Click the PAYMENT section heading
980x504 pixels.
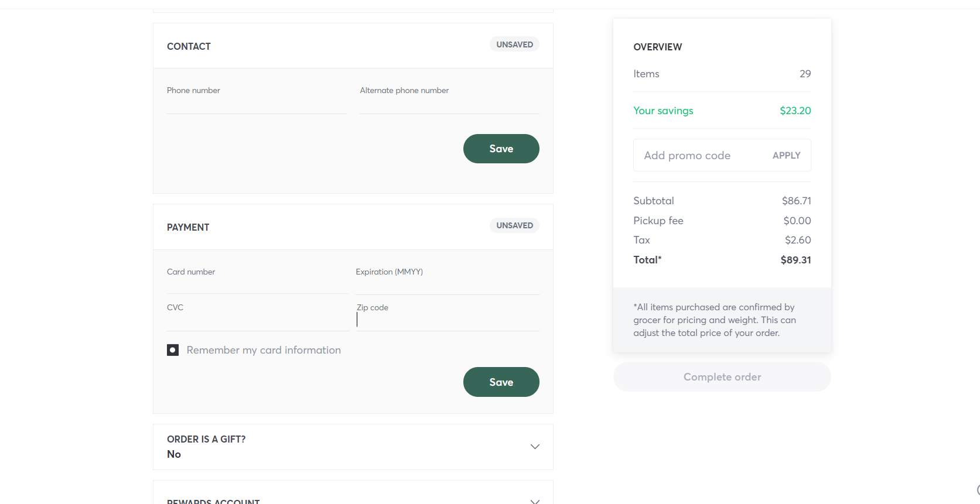pyautogui.click(x=188, y=227)
